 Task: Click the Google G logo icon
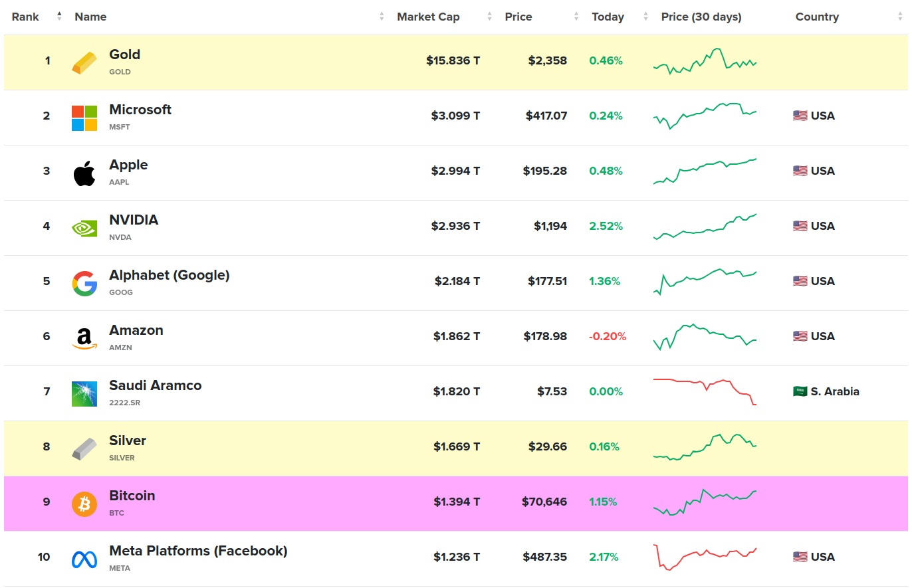[x=84, y=283]
